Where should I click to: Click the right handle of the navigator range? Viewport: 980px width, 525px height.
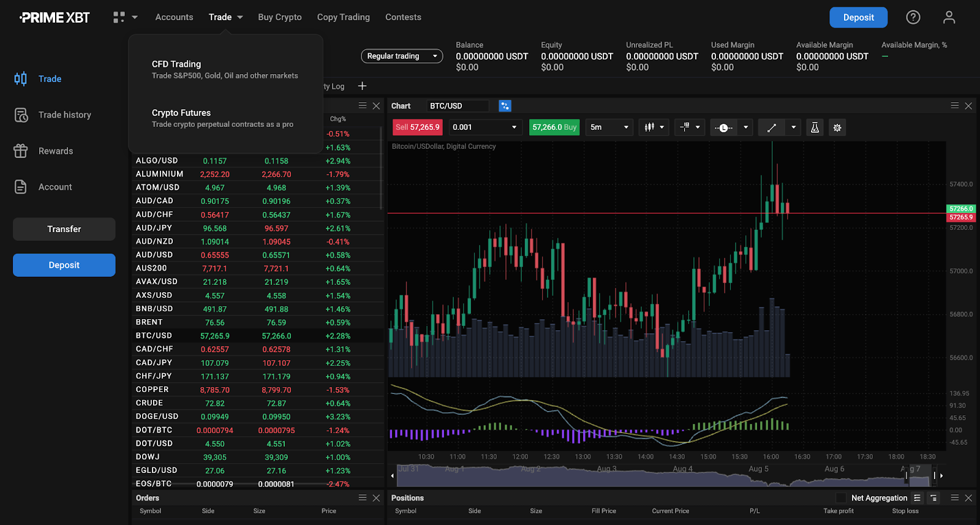tap(934, 475)
